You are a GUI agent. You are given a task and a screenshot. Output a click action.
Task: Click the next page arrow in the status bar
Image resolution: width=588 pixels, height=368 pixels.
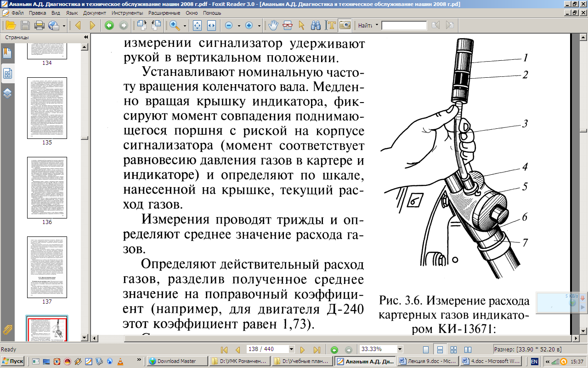tap(303, 349)
